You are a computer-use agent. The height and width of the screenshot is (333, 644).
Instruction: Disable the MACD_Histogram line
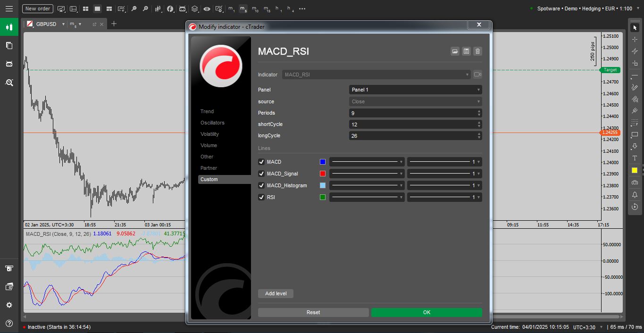[261, 185]
